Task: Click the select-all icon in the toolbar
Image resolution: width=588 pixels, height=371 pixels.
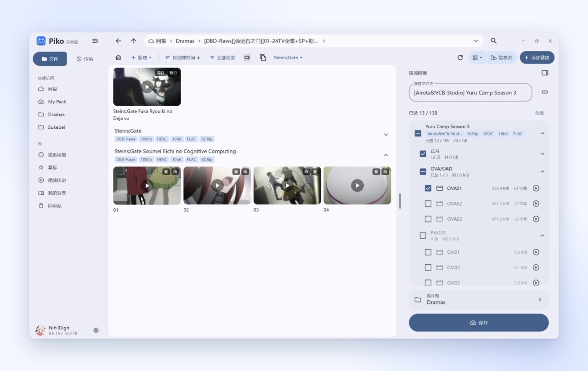Action: (x=247, y=57)
